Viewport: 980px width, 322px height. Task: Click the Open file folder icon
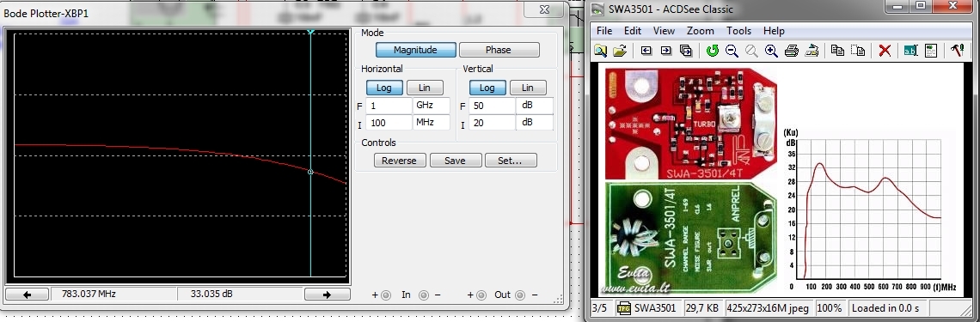coord(619,52)
